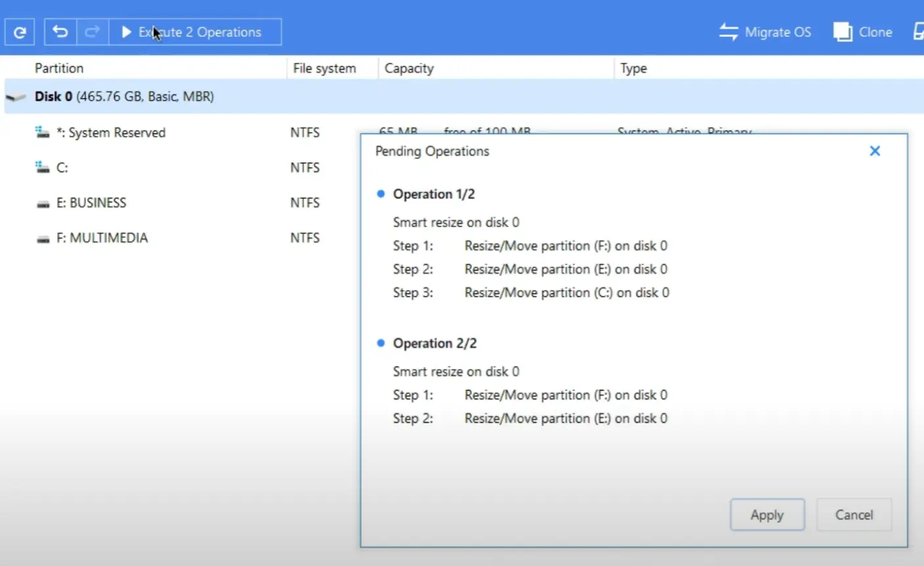
Task: Click the play icon beside Execute 2 Operations
Action: pyautogui.click(x=126, y=32)
